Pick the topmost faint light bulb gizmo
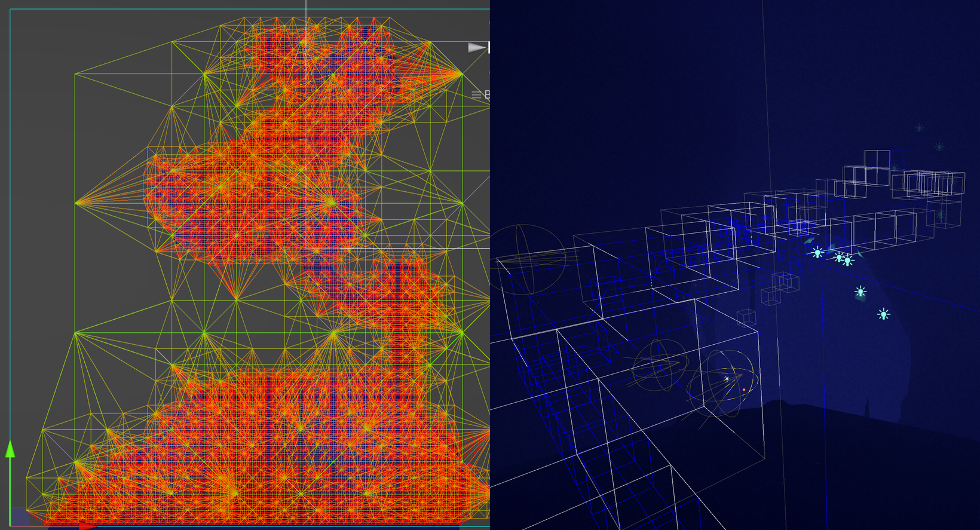980x530 pixels. click(x=919, y=128)
